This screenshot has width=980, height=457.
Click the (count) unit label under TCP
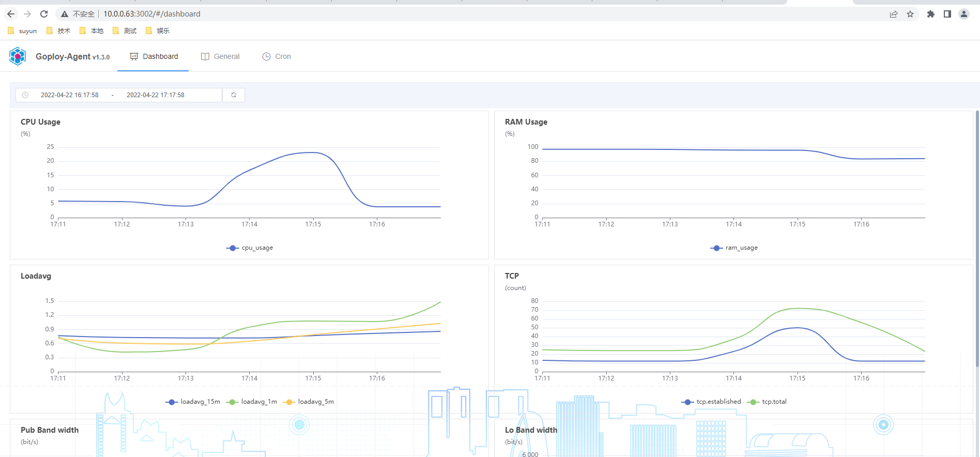[515, 288]
